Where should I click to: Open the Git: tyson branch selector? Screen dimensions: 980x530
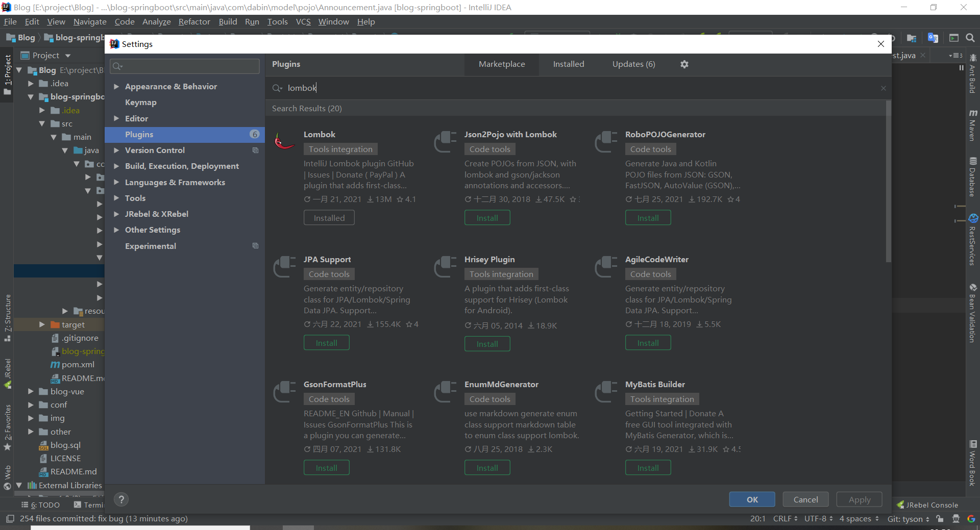[x=908, y=519]
